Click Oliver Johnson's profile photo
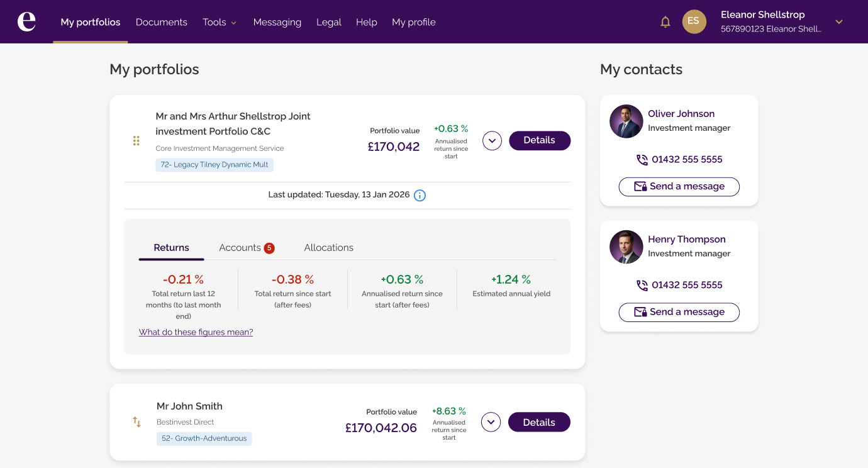Screen dimensions: 868x468 (626, 121)
